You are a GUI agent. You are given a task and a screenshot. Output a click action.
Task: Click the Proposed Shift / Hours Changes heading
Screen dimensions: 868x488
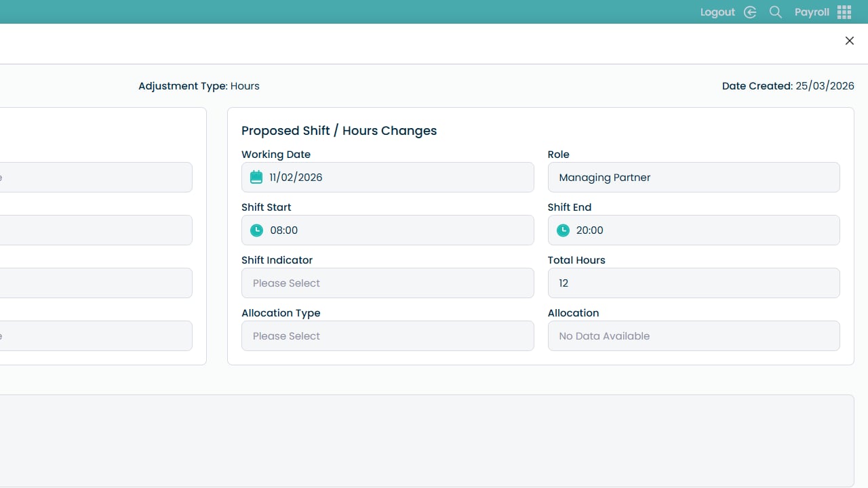click(x=339, y=131)
